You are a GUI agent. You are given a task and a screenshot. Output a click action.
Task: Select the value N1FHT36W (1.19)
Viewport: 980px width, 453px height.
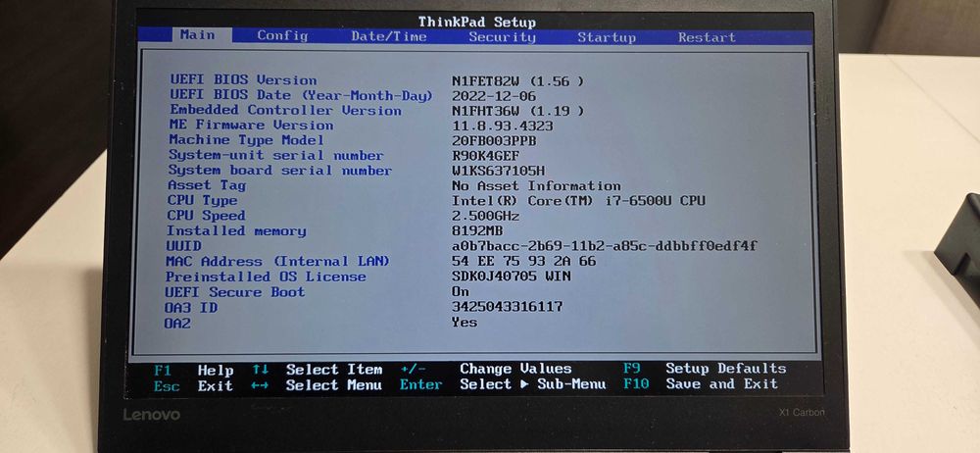click(x=518, y=112)
